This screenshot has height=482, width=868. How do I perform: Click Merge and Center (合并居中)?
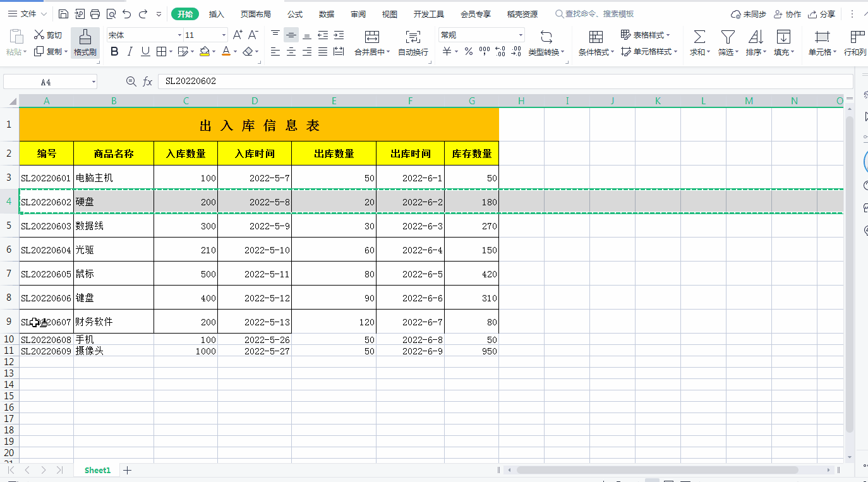[x=372, y=43]
